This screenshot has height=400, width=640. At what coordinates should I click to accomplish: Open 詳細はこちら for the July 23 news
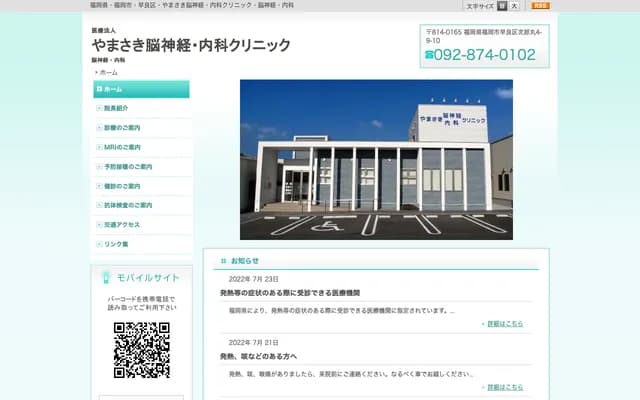tap(505, 324)
